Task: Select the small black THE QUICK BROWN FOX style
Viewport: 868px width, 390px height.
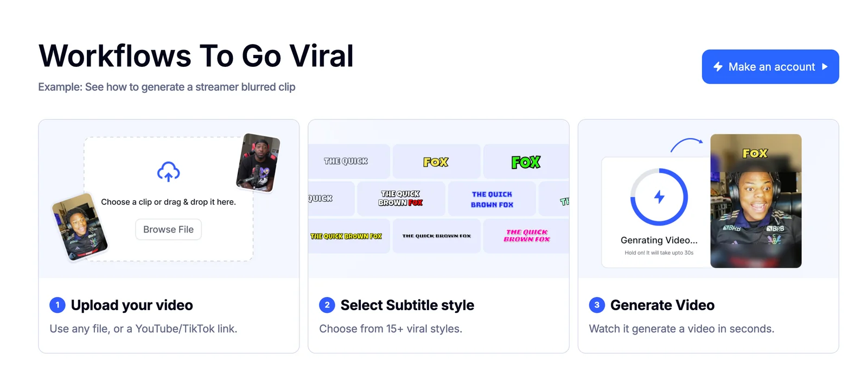Action: tap(437, 236)
